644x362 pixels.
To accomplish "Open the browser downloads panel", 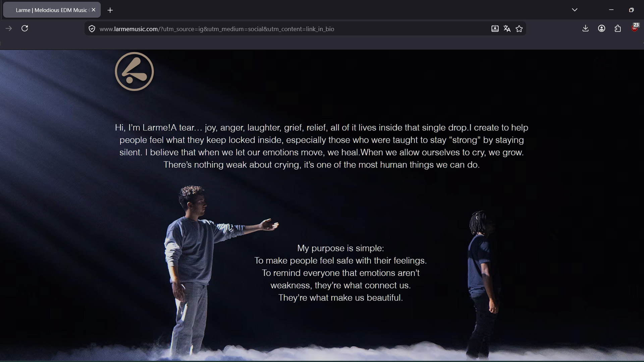I will pyautogui.click(x=585, y=28).
